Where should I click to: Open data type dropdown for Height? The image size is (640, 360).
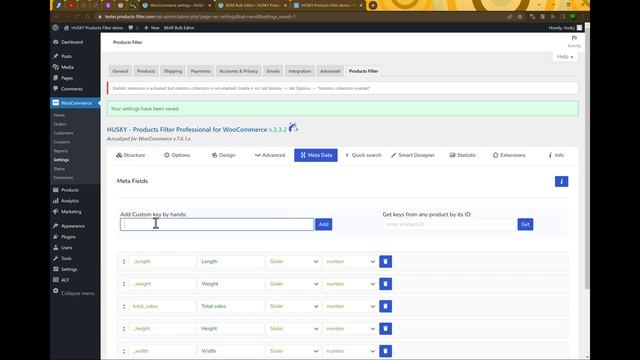point(350,329)
